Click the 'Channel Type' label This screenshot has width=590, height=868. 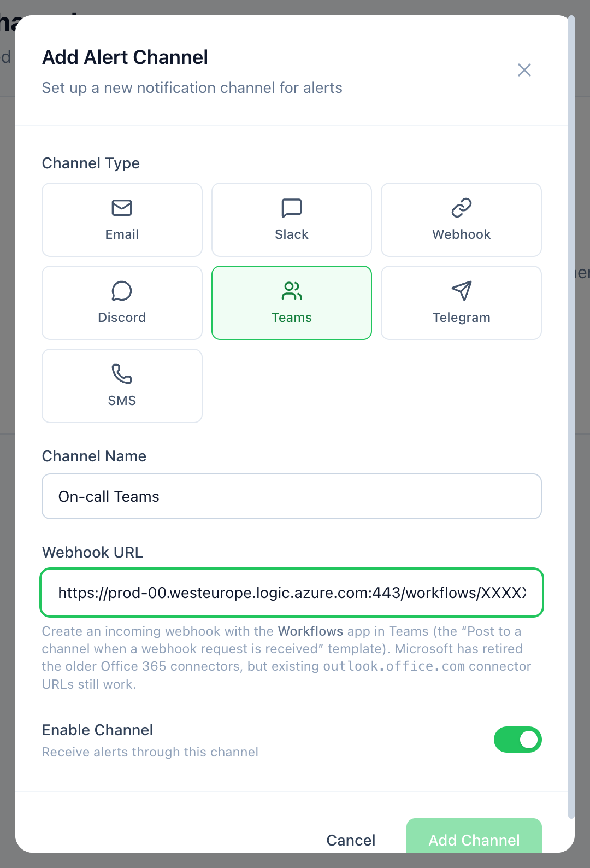91,163
